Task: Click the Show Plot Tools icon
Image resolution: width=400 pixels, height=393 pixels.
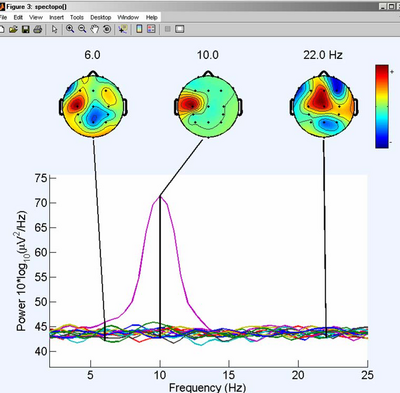Action: [x=180, y=29]
